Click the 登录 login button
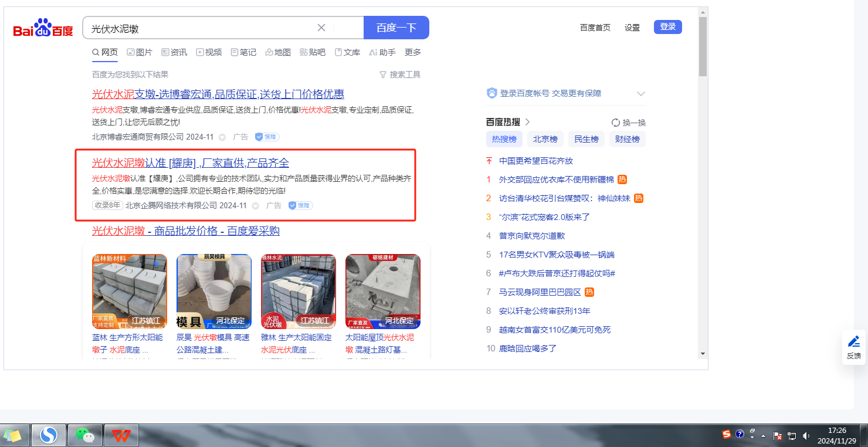Viewport: 868px width, 447px height. [x=668, y=27]
